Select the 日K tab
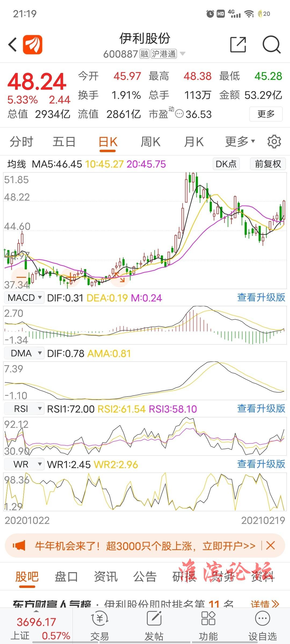Screen dimensions: 290x644 coord(108,141)
